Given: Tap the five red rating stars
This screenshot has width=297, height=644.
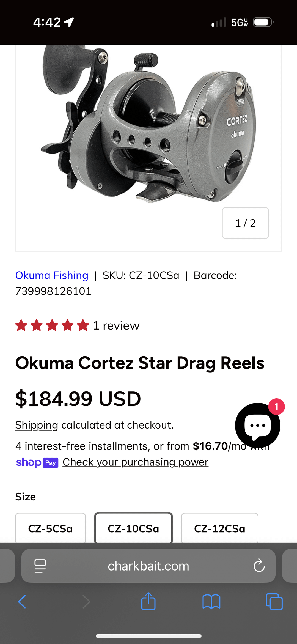Looking at the screenshot, I should (52, 325).
